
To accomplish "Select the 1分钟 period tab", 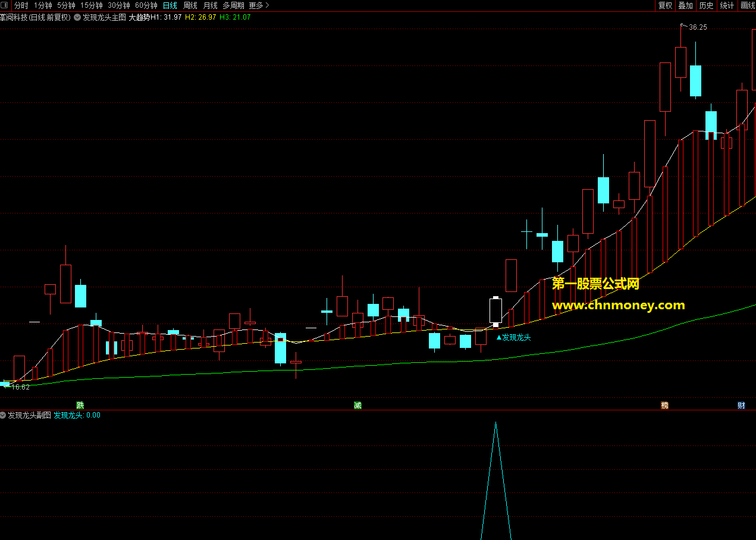I will pyautogui.click(x=43, y=5).
